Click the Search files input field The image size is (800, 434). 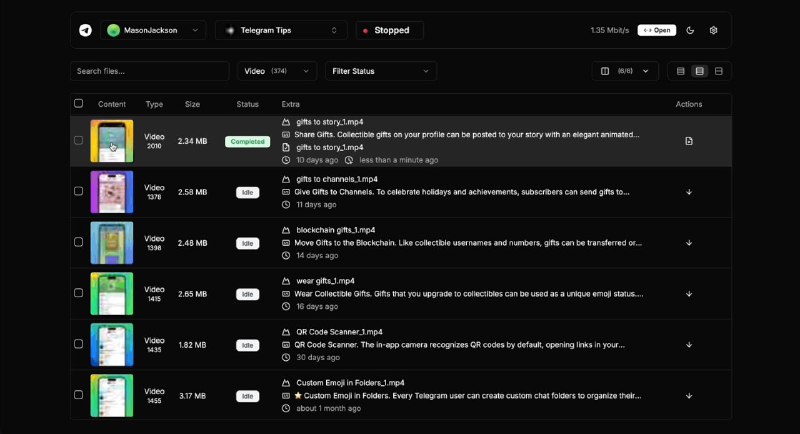point(150,71)
